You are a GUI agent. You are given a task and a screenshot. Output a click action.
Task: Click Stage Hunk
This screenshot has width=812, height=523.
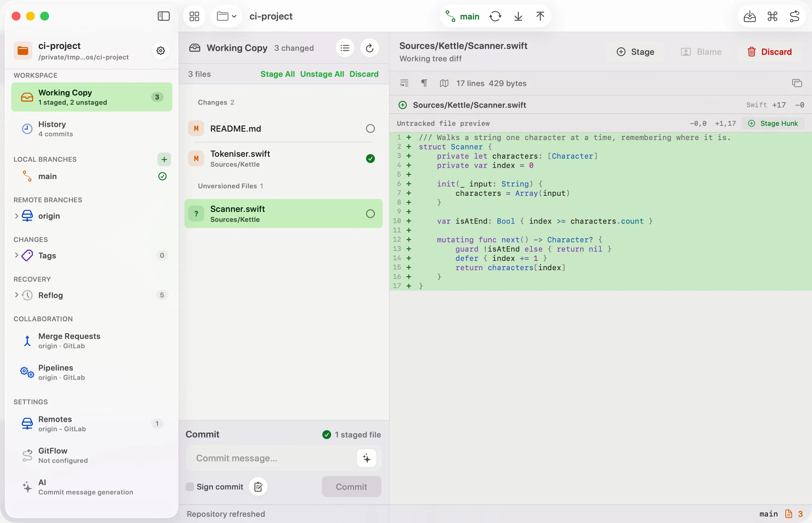pos(773,123)
